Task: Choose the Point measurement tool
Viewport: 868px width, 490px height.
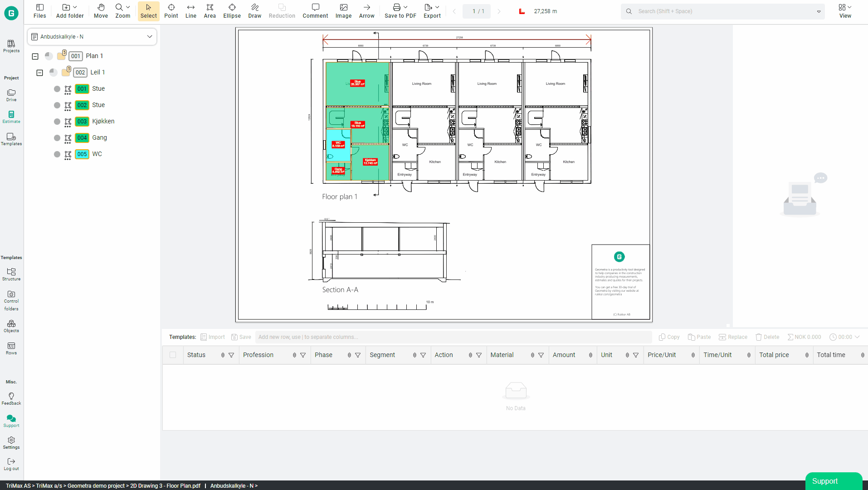Action: coord(171,11)
